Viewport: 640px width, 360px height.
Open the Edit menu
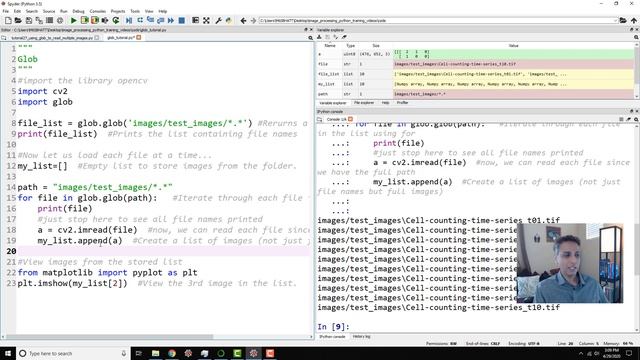point(17,11)
